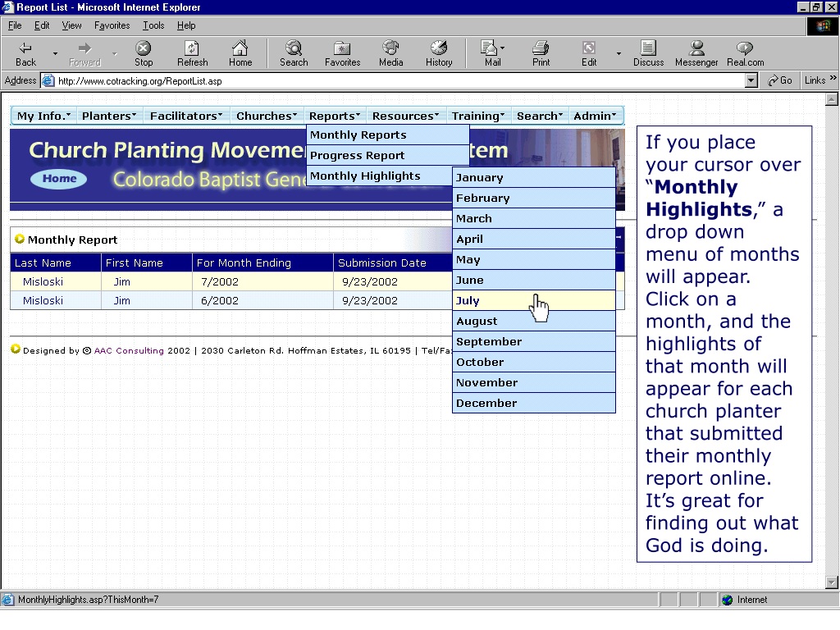Image resolution: width=840 pixels, height=630 pixels.
Task: Click the oval Home button on banner
Action: point(59,178)
